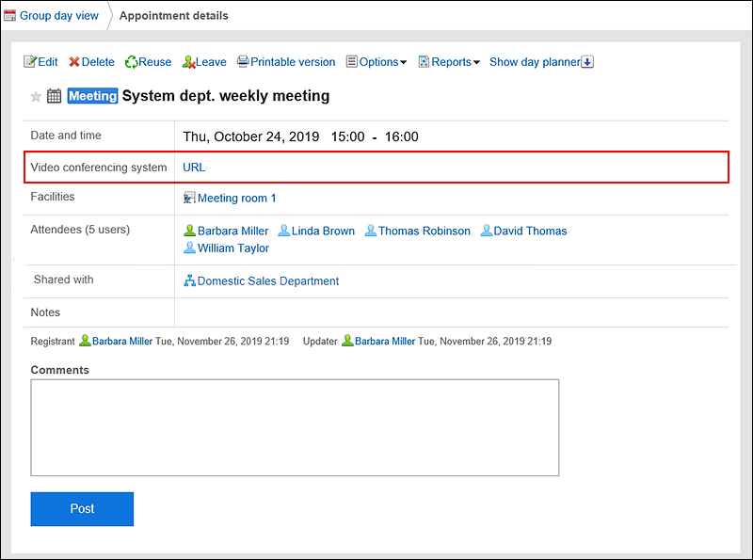Click David Thomas's user icon
This screenshot has width=753, height=560.
[487, 231]
